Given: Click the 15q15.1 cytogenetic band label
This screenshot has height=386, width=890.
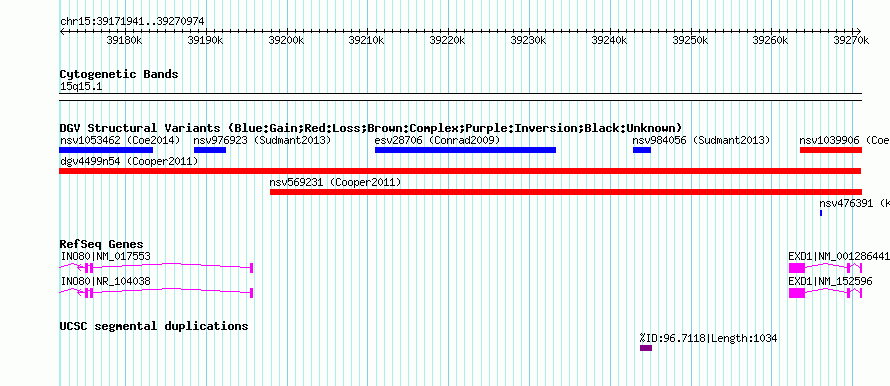Looking at the screenshot, I should point(81,87).
